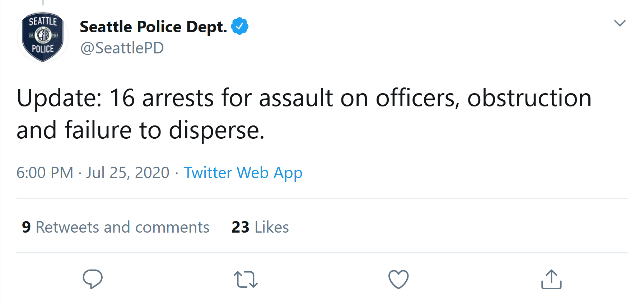Click the 6:00 PM timestamp

point(45,173)
